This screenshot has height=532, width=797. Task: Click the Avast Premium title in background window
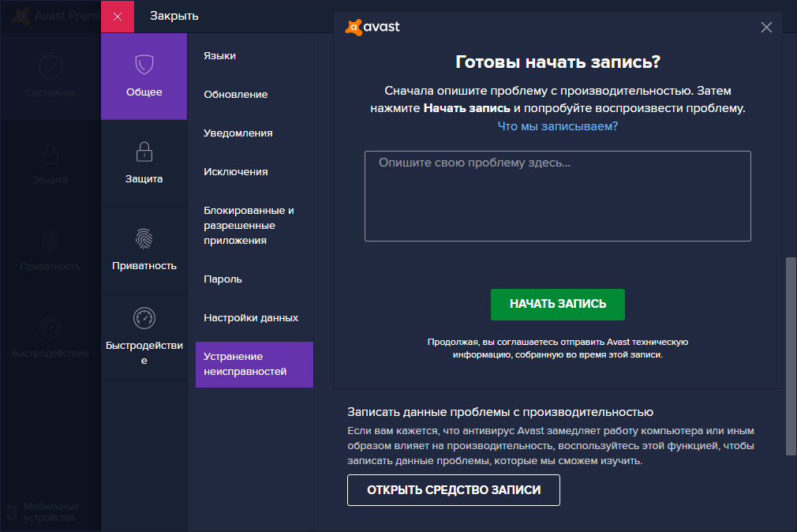[67, 16]
